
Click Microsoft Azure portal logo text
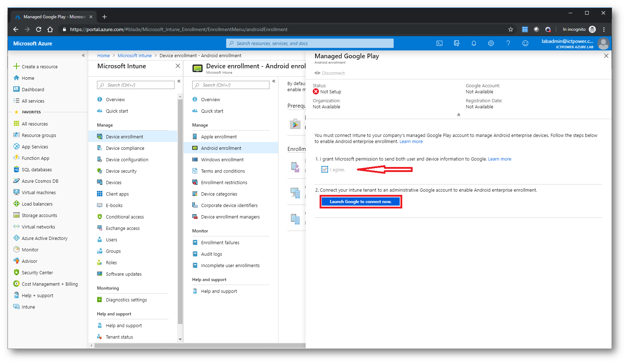coord(33,43)
